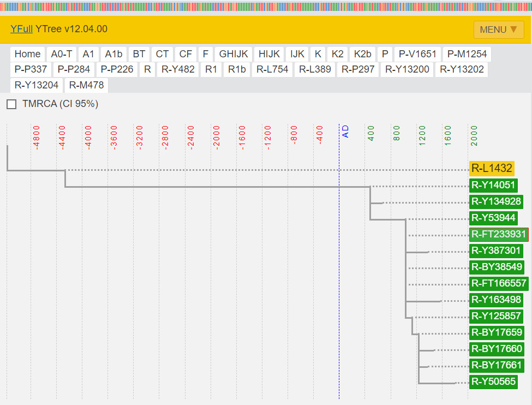Open the R-Y14051 branch node
The width and height of the screenshot is (532, 405).
click(x=493, y=185)
